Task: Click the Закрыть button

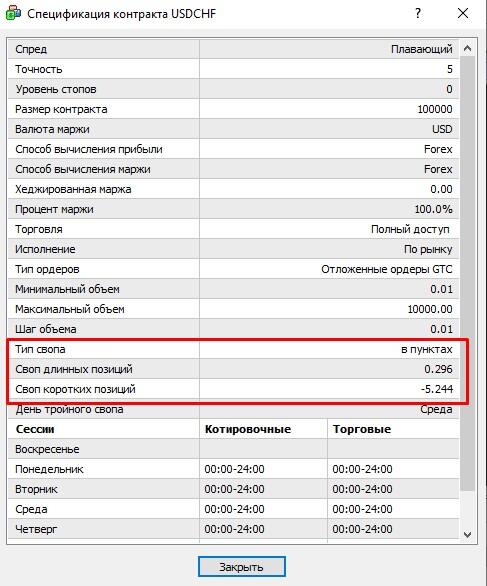Action: [242, 567]
